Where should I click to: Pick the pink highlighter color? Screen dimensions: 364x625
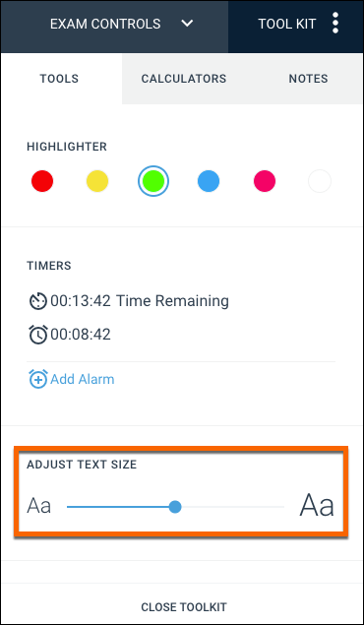(x=265, y=181)
